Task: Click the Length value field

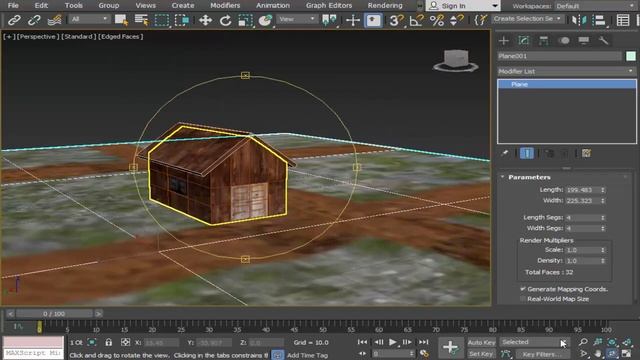Action: tap(583, 190)
